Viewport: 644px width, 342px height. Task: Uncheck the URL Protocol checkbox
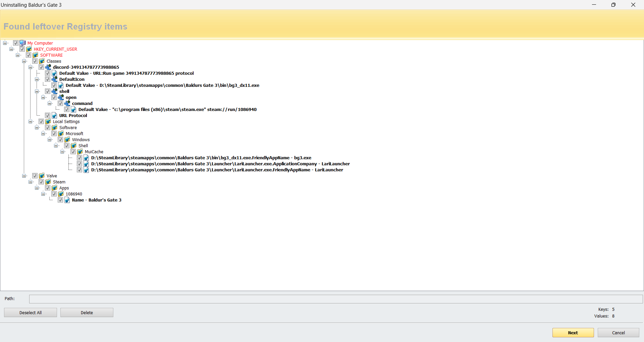(x=48, y=115)
